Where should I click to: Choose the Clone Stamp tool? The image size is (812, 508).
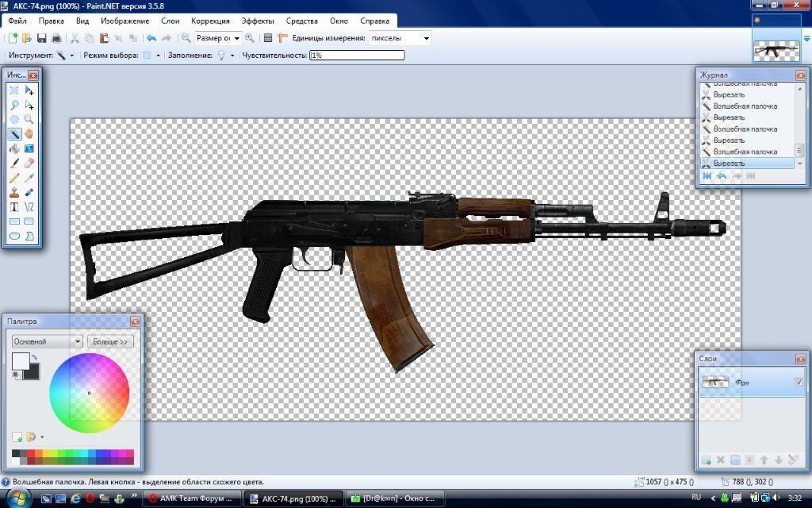pos(14,192)
